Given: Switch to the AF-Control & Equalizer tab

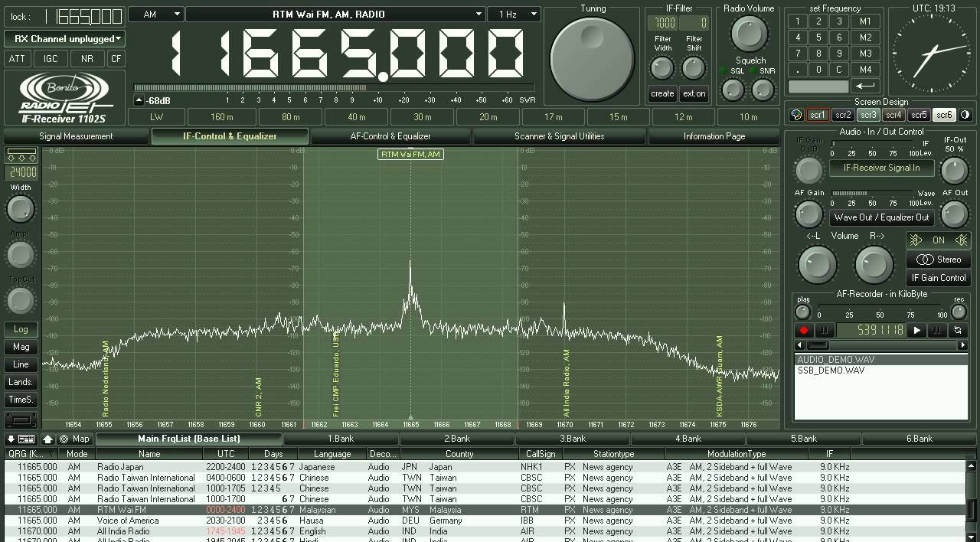Looking at the screenshot, I should (x=390, y=136).
